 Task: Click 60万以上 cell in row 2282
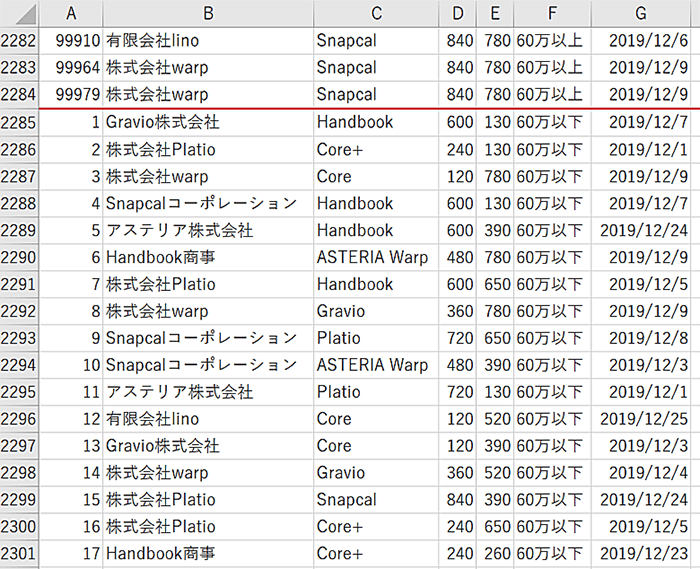click(x=553, y=41)
